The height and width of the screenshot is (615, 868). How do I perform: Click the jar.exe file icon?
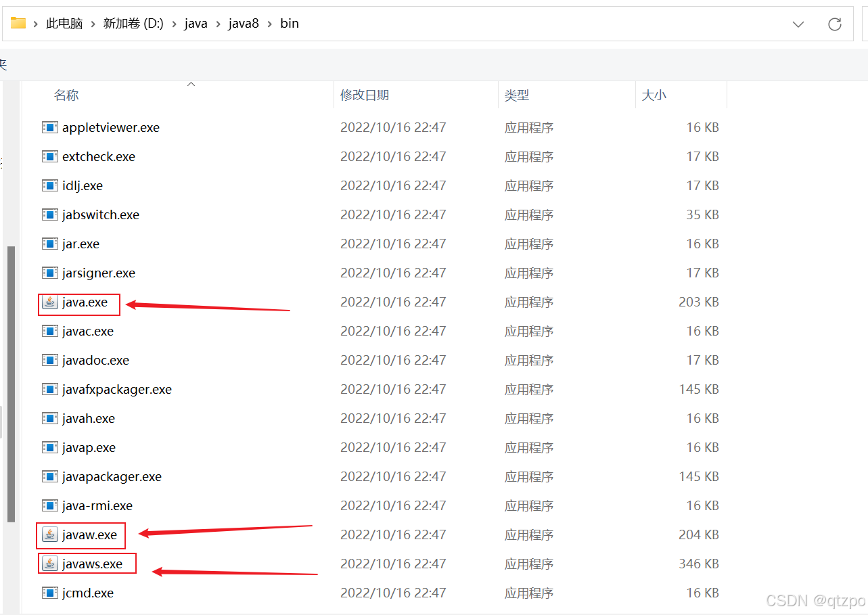49,244
